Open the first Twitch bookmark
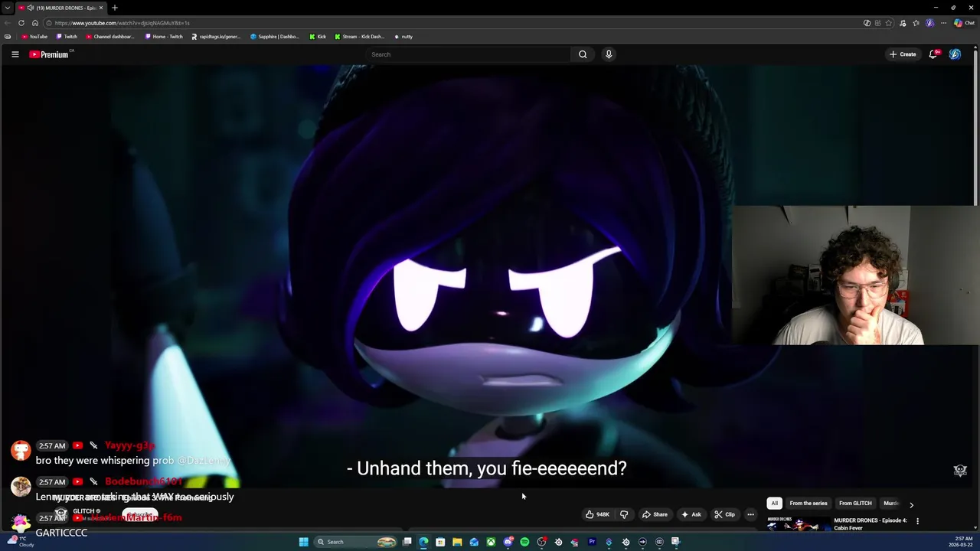Image resolution: width=980 pixels, height=551 pixels. (67, 37)
